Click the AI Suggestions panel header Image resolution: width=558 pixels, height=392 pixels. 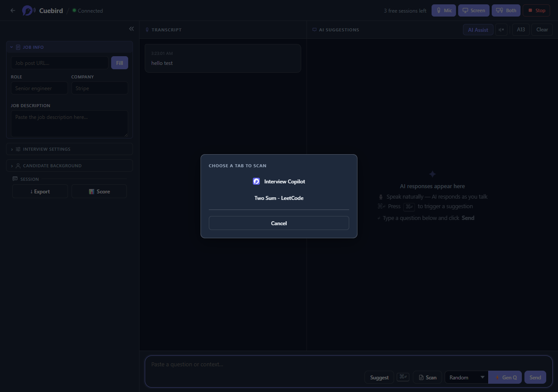(336, 30)
